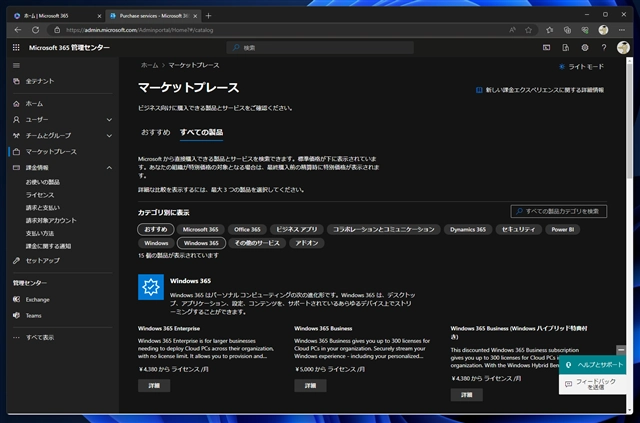Screen dimensions: 640x423
Task: Collapse the navigation hamburger menu
Action: (x=16, y=65)
